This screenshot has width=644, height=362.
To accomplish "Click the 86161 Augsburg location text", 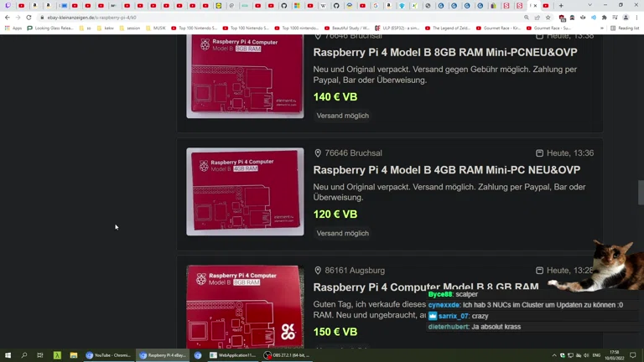I will tap(355, 271).
